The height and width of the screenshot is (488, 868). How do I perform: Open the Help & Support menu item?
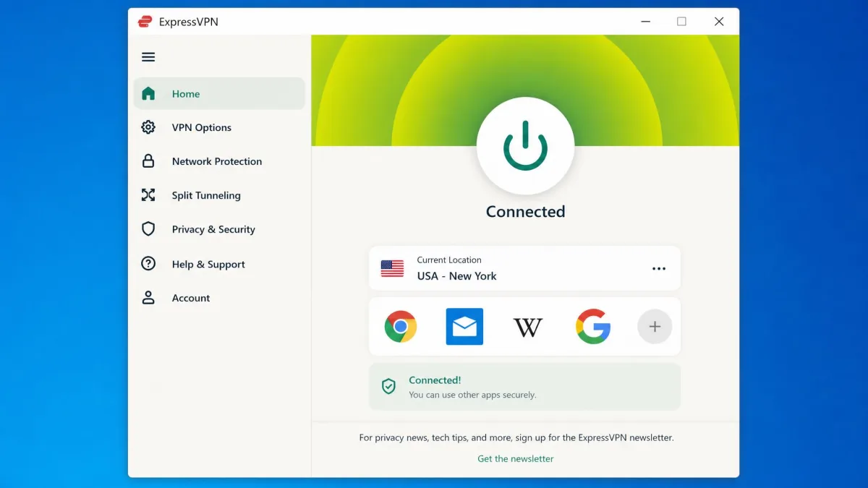pos(219,264)
